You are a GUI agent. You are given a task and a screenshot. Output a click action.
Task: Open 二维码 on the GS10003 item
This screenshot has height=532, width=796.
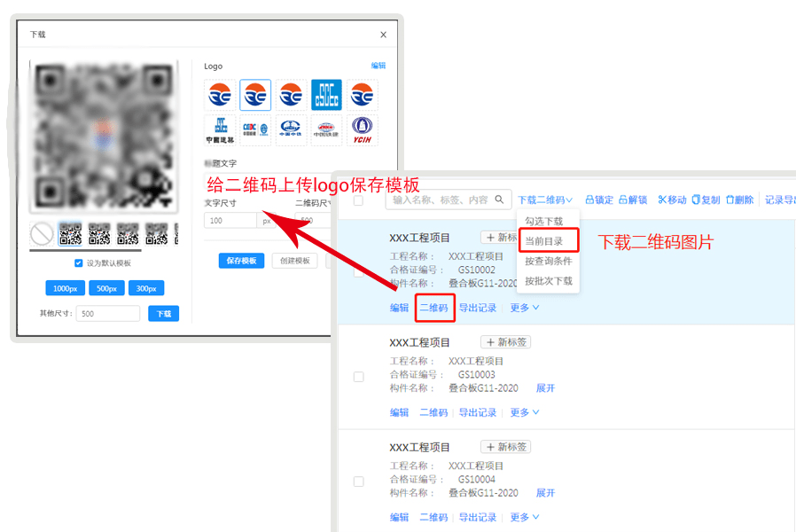coord(434,412)
